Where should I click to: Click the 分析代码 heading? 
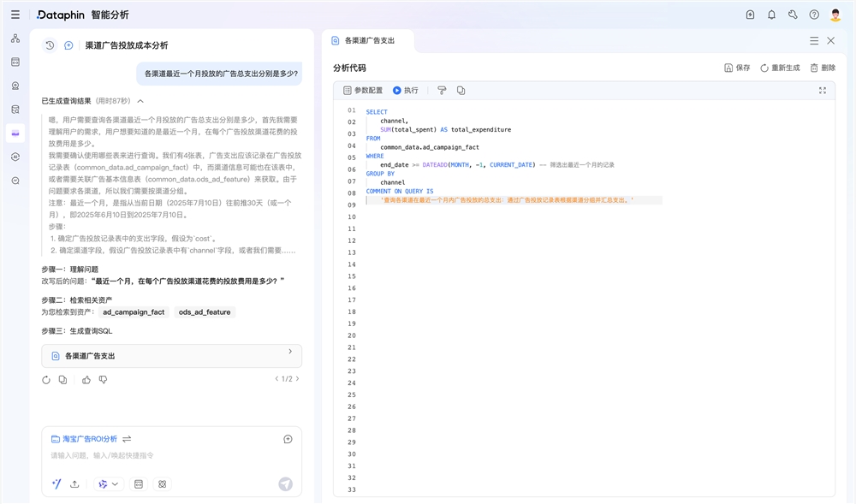[x=349, y=68]
